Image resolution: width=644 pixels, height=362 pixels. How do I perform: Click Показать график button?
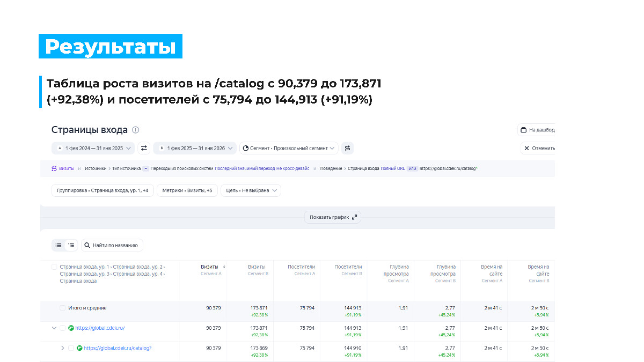click(333, 217)
